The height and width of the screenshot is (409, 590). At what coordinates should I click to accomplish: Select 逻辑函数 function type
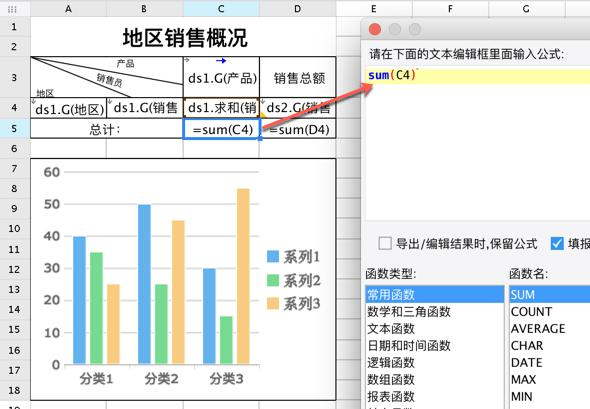coord(435,362)
